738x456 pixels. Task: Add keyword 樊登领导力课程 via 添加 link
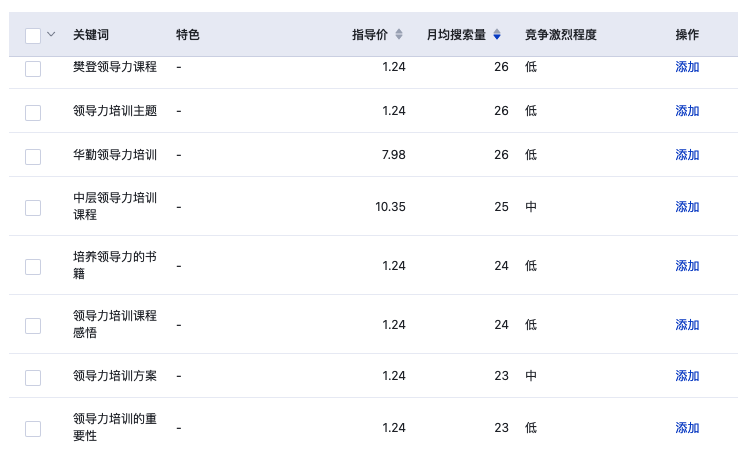687,67
